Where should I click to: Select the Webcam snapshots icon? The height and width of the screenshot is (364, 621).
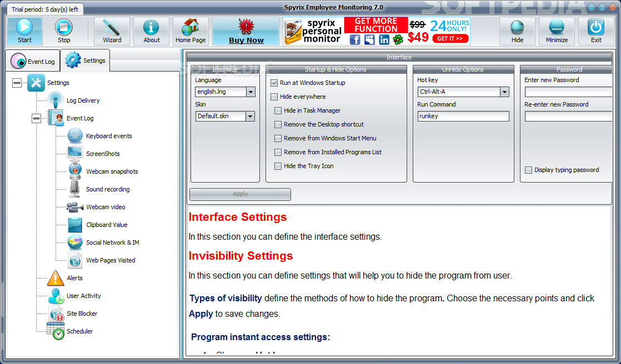point(75,171)
